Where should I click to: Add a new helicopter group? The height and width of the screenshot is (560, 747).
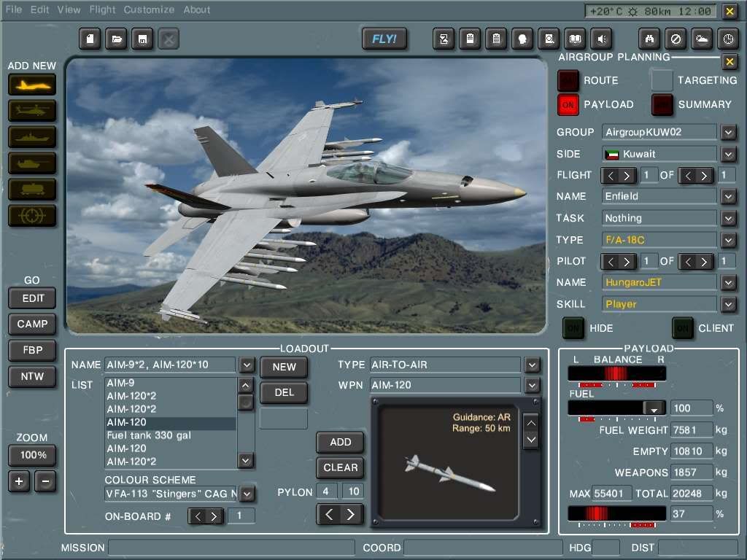pos(32,111)
